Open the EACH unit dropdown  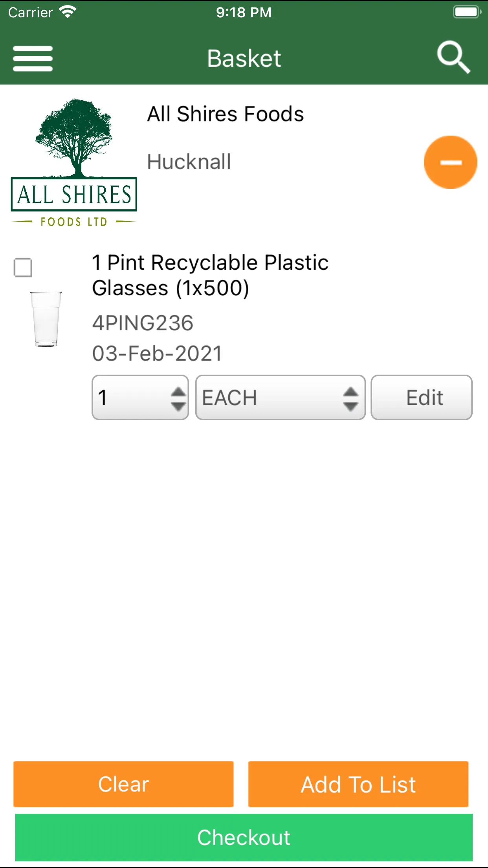281,397
